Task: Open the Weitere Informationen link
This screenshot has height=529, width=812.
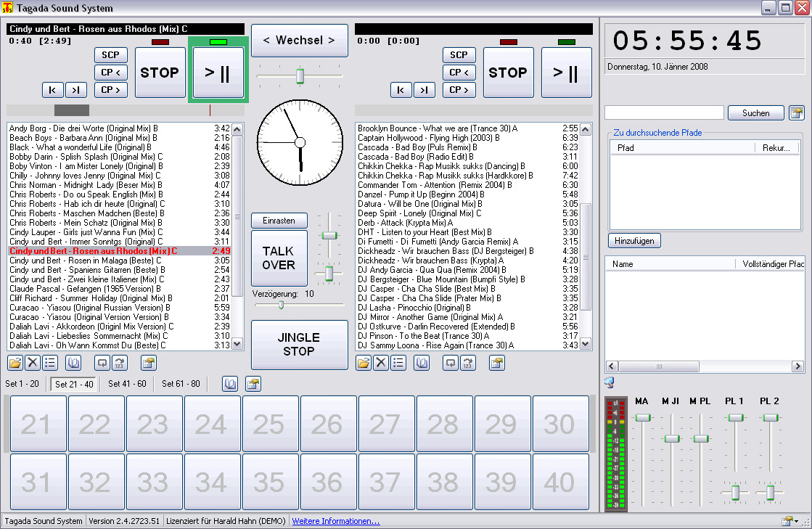Action: tap(335, 521)
